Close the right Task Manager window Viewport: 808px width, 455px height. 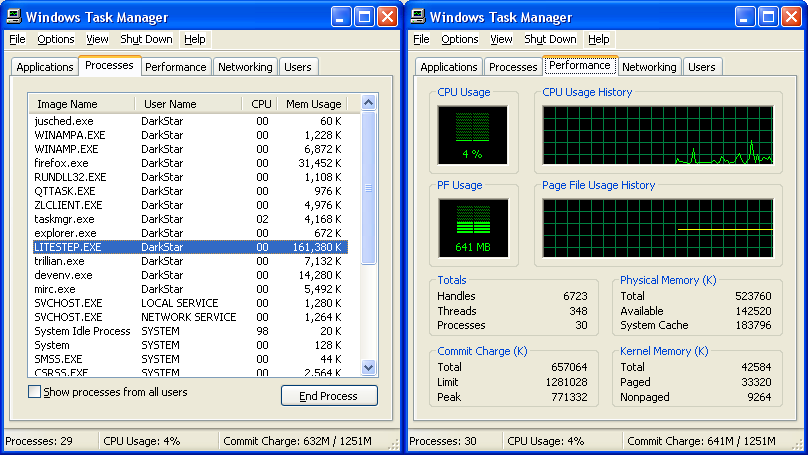(791, 17)
